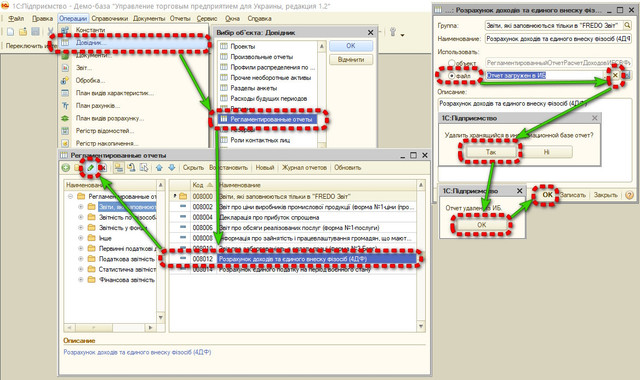
Task: Click the Скрыть toolbar button
Action: point(193,168)
